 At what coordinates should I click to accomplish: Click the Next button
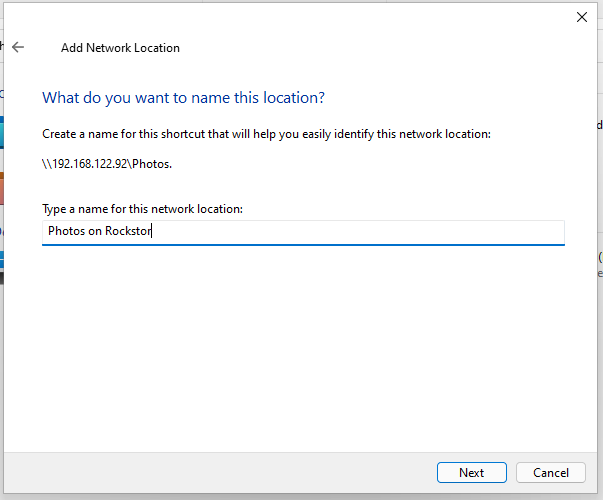click(x=471, y=472)
